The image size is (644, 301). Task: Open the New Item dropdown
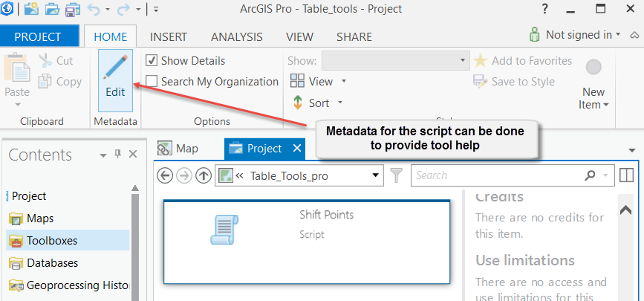(593, 85)
